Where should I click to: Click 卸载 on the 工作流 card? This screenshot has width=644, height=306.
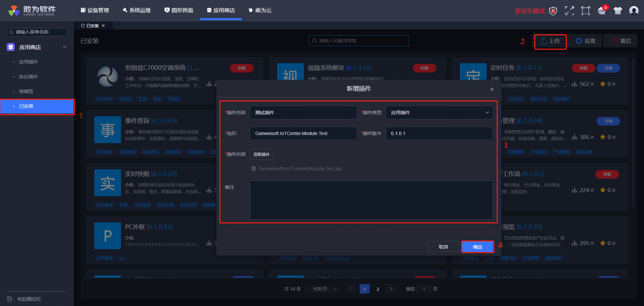coord(607,174)
